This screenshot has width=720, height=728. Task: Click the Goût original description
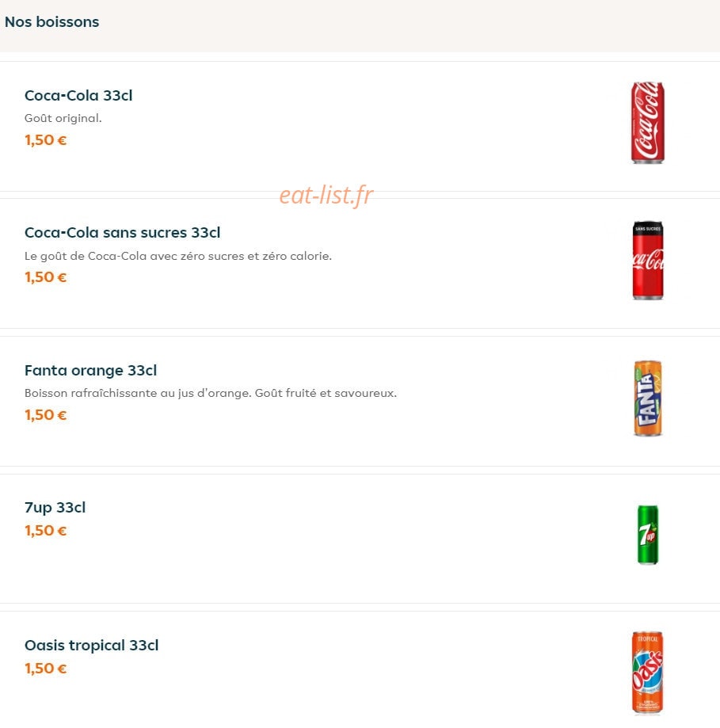tap(63, 118)
